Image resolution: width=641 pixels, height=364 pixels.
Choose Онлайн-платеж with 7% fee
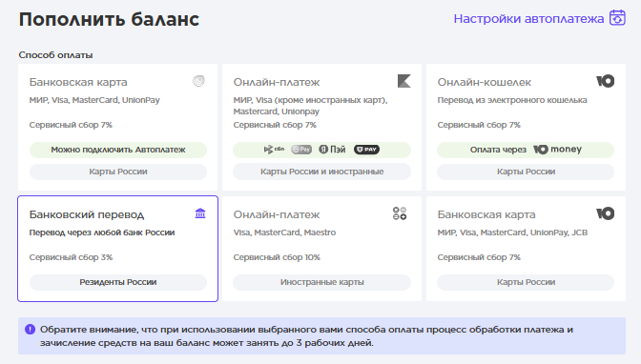[x=321, y=127]
